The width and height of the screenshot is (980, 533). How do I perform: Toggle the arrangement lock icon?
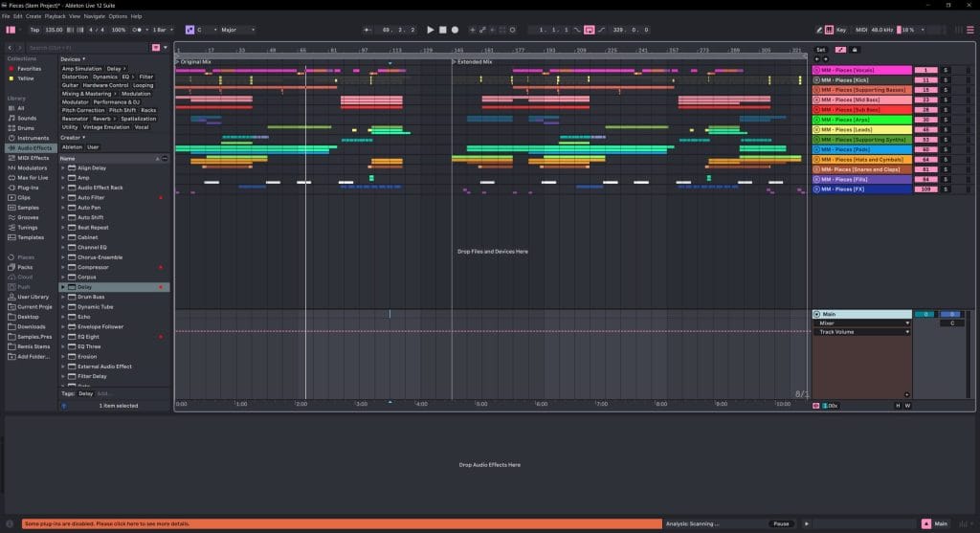pyautogui.click(x=855, y=49)
